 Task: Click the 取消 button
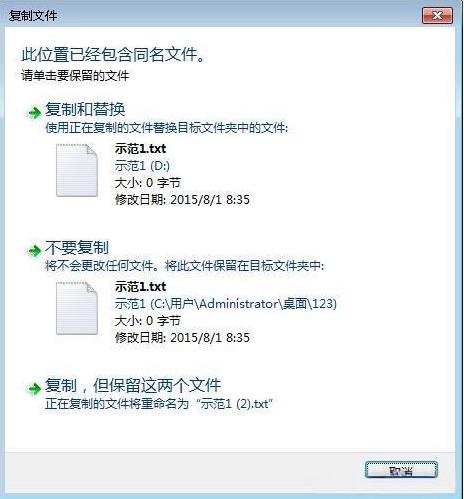click(x=401, y=471)
